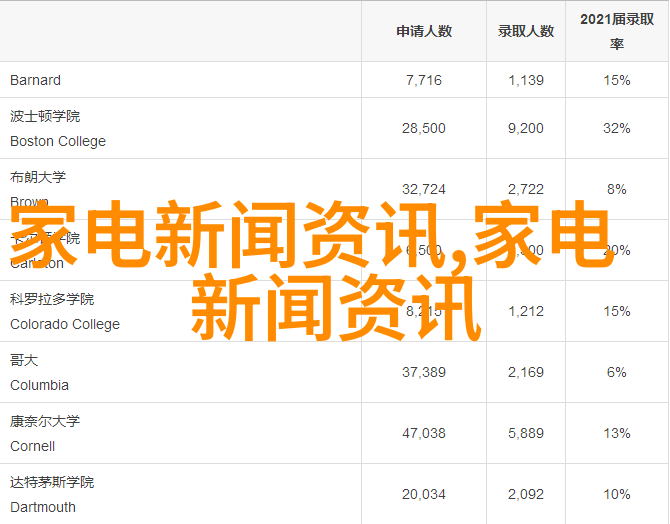
Task: Click the 20,034 applicants cell
Action: click(424, 495)
